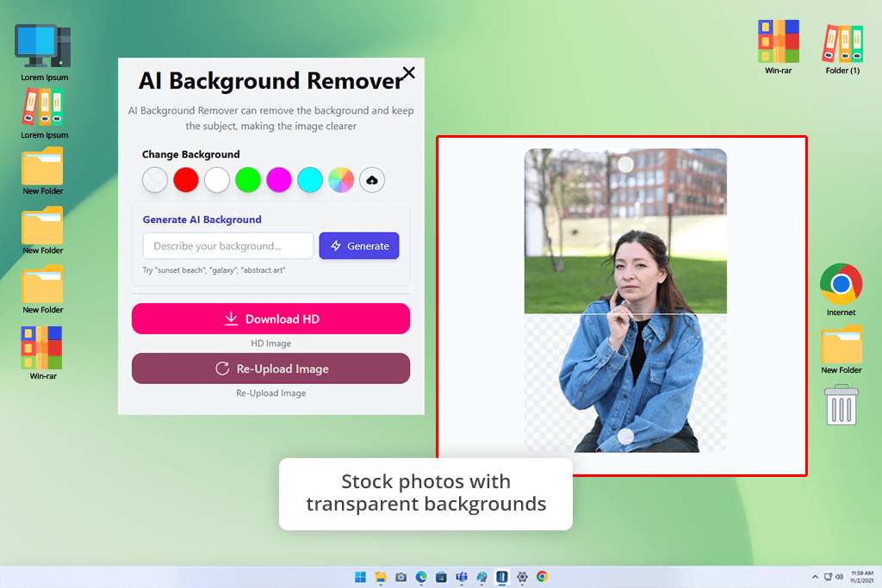Viewport: 882px width, 588px height.
Task: Grab the top round comparison slider handle
Action: point(625,164)
